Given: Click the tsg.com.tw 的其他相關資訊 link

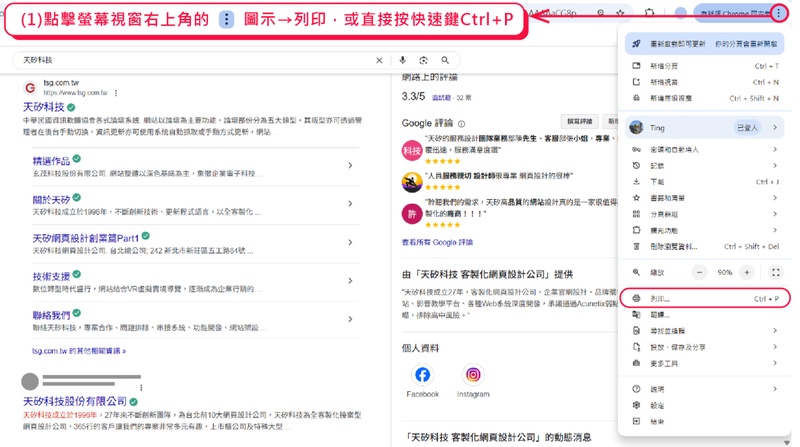Looking at the screenshot, I should pyautogui.click(x=79, y=351).
